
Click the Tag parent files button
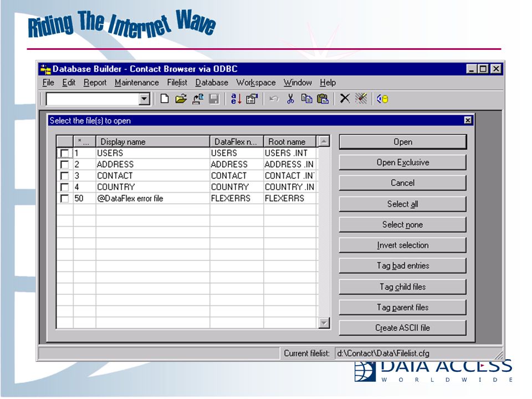(x=403, y=308)
